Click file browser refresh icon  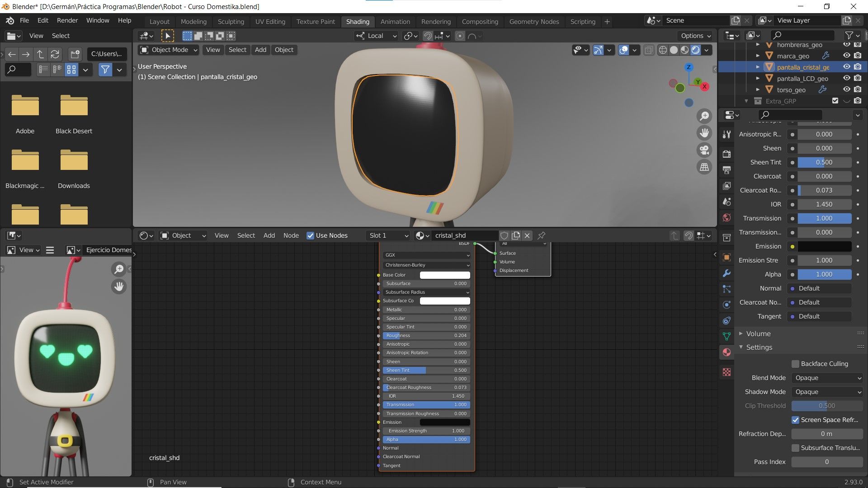click(x=55, y=54)
